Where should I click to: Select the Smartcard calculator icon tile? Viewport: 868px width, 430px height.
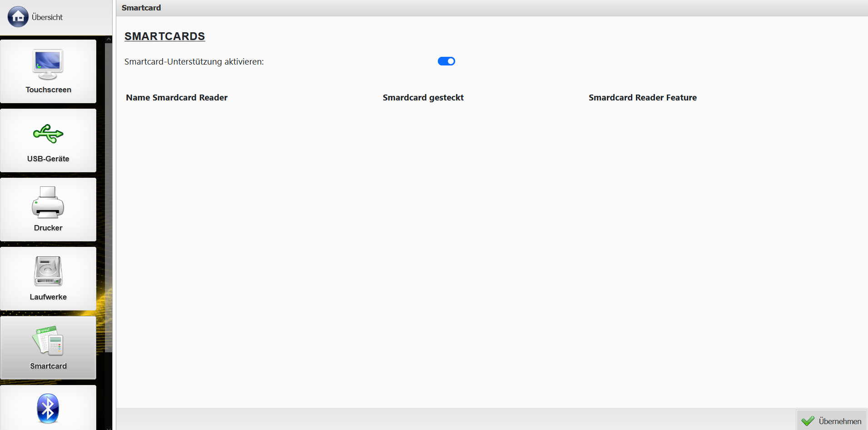48,348
